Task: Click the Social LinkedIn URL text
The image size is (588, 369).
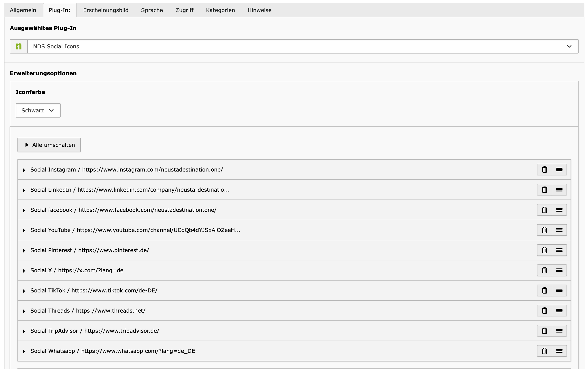Action: click(154, 190)
